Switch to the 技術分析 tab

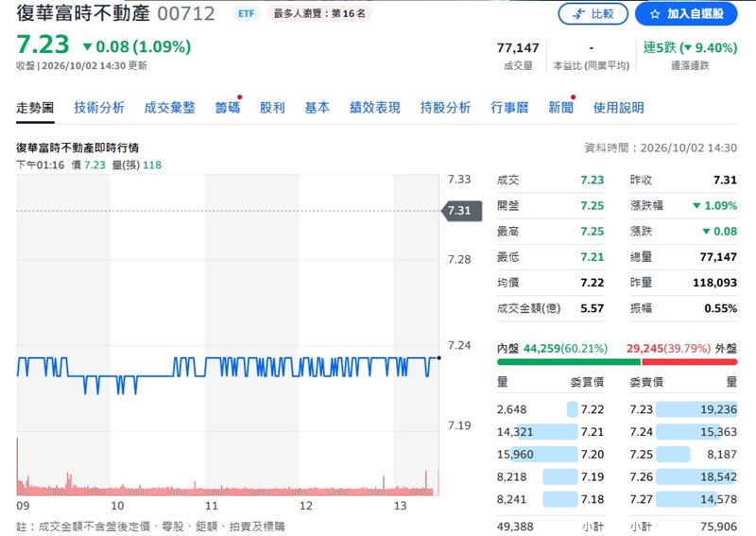99,108
